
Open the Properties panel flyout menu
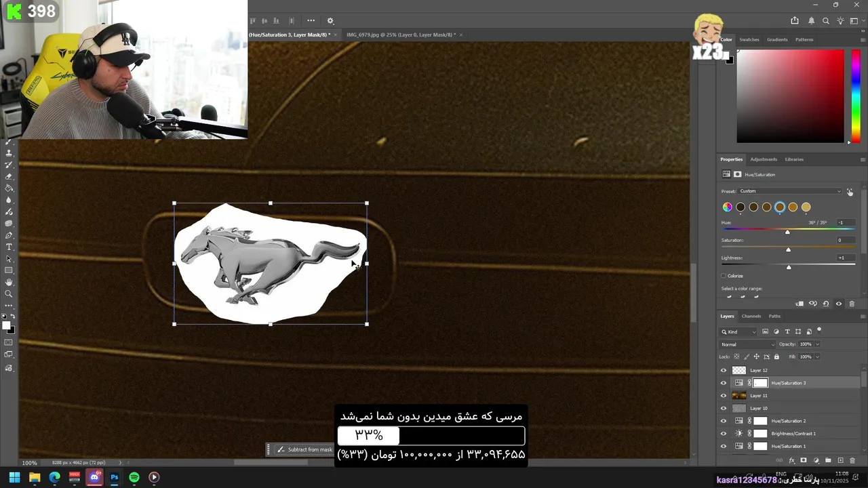click(863, 159)
